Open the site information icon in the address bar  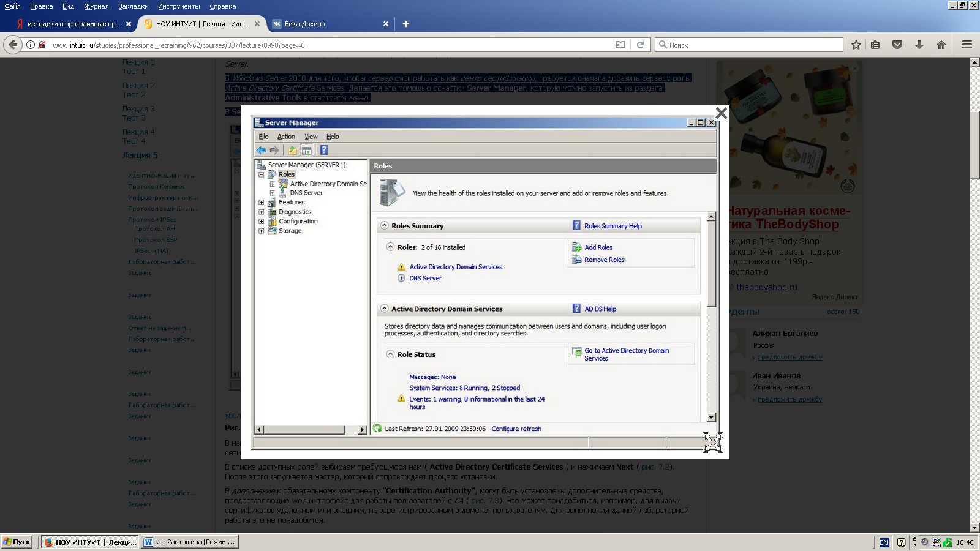pos(30,45)
